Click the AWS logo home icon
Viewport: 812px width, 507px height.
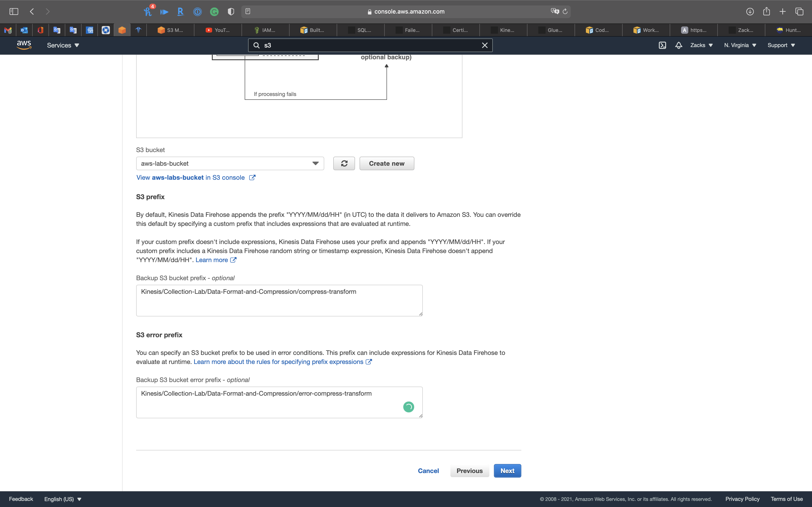point(24,45)
